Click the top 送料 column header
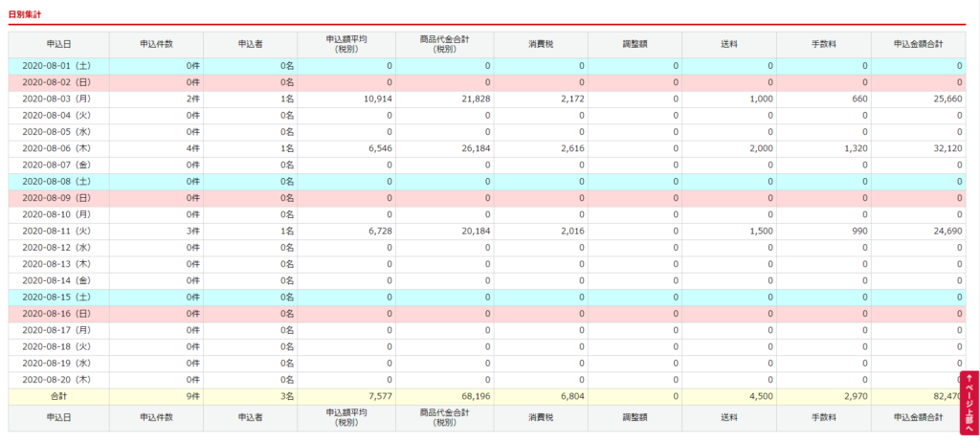980x441 pixels. click(x=729, y=45)
